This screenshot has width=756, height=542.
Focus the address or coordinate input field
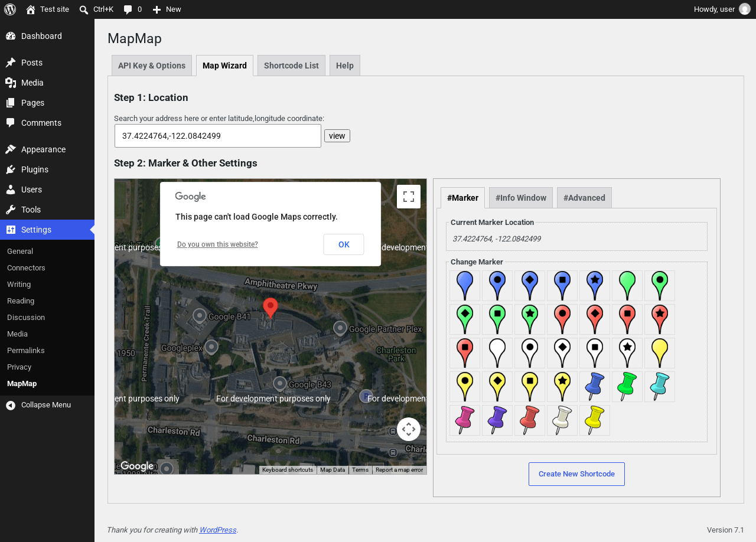tap(218, 136)
